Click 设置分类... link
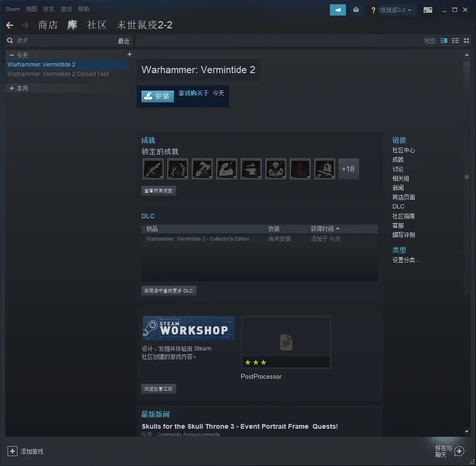 coord(406,260)
